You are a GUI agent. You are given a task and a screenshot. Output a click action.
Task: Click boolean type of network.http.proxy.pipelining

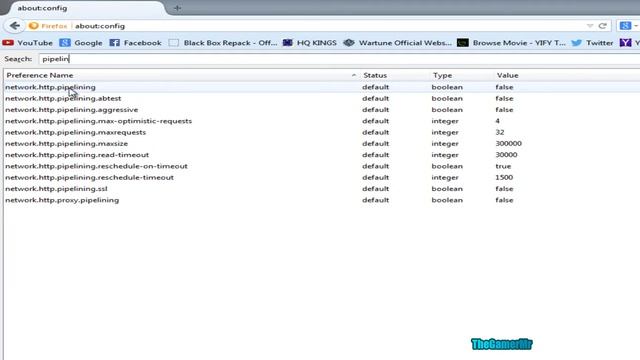[x=447, y=200]
